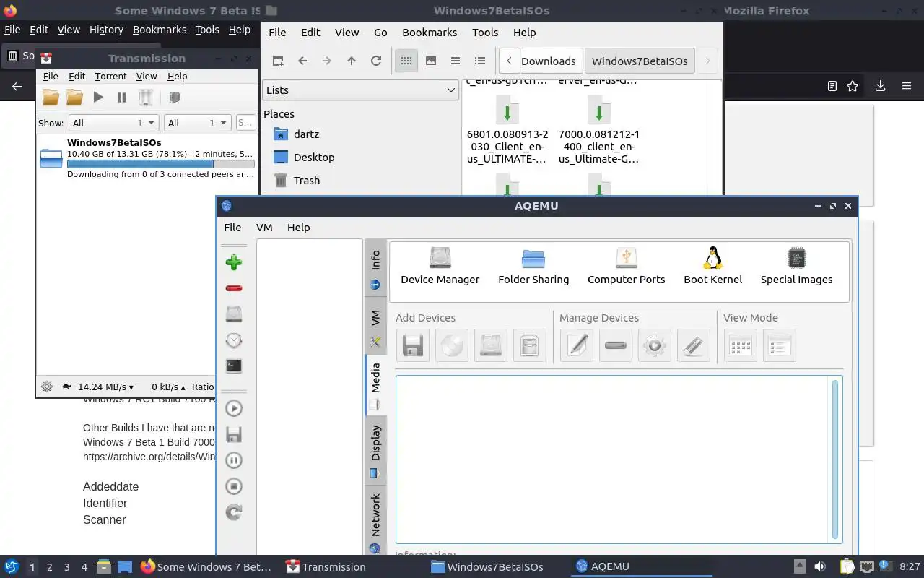
Task: Open new tab icon in file manager toolbar
Action: (x=278, y=61)
